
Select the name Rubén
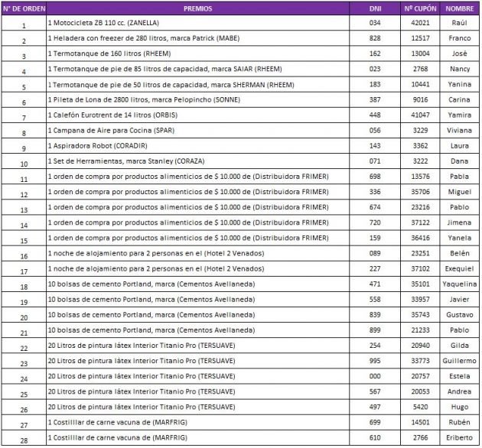point(459,422)
